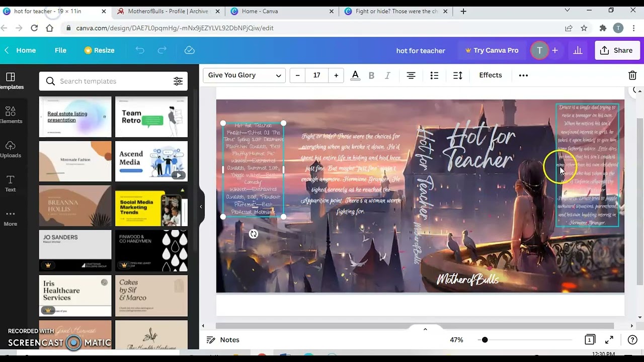
Task: Change text color with the A icon
Action: point(355,75)
